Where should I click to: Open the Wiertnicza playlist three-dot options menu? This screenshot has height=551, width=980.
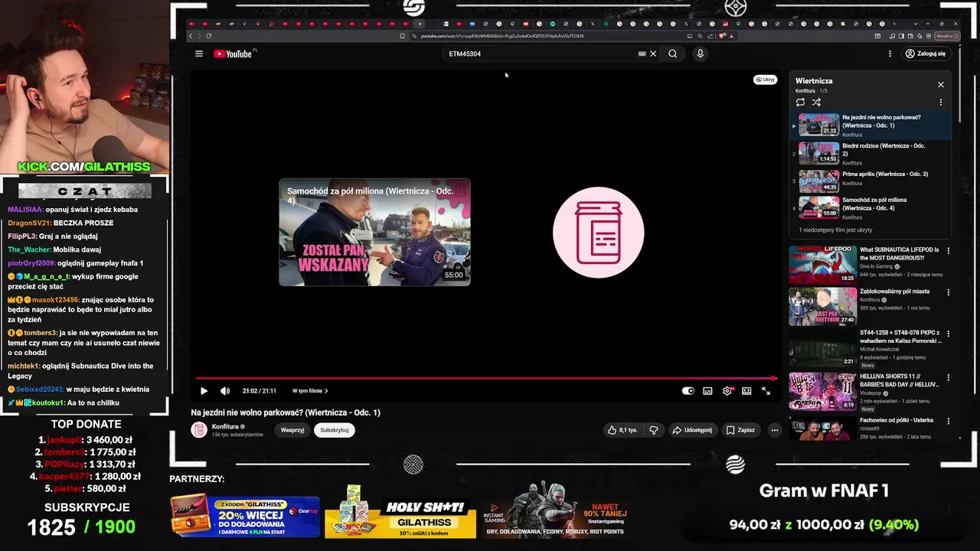tap(941, 102)
